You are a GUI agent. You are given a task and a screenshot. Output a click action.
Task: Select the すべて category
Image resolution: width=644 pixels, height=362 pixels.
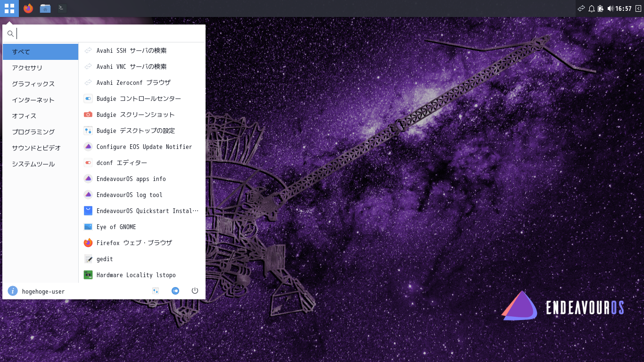click(x=41, y=52)
